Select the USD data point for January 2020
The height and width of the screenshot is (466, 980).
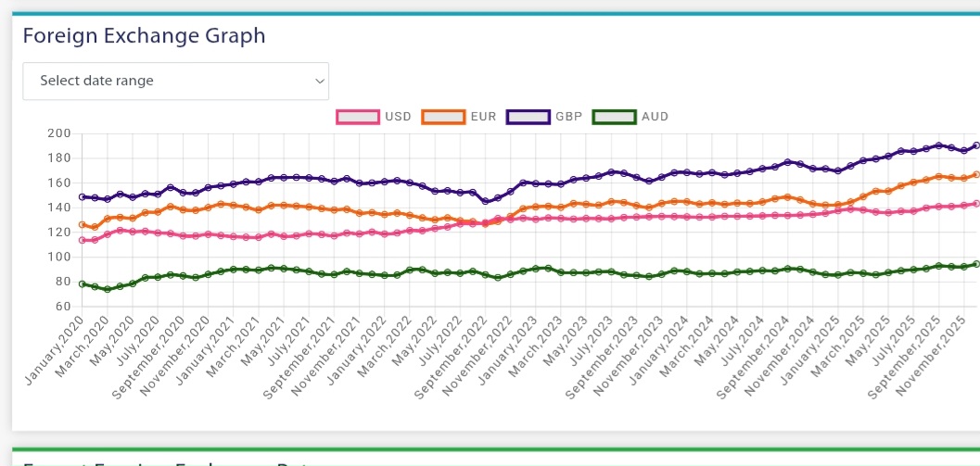tap(83, 240)
